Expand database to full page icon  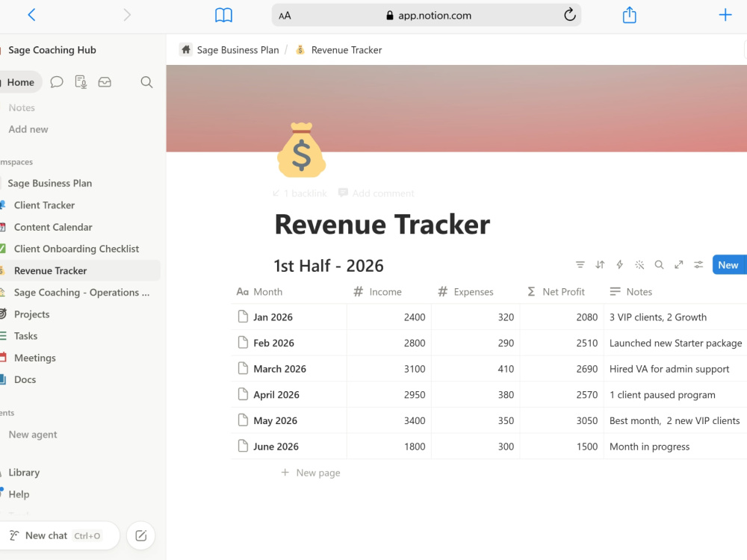click(679, 265)
